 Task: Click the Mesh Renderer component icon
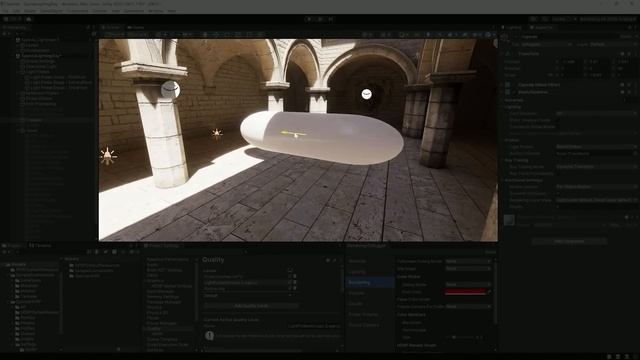point(508,92)
